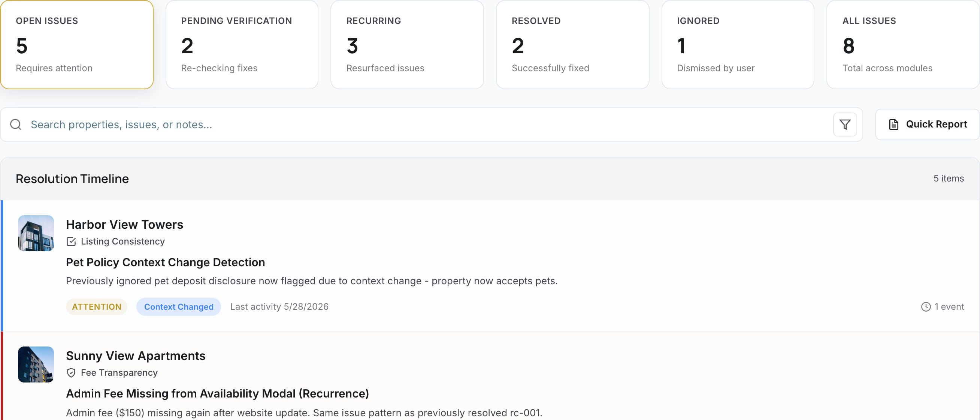980x420 pixels.
Task: Click the clock icon beside 1 event
Action: (x=926, y=307)
